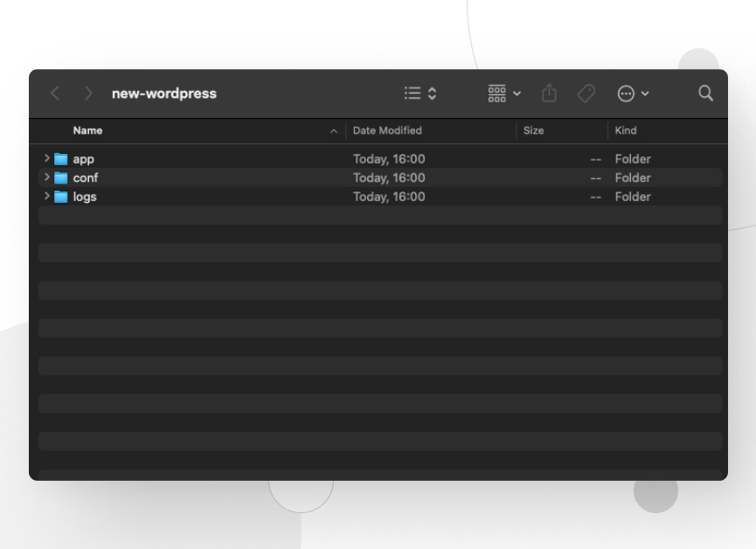Select the logs folder name
This screenshot has width=756, height=549.
pos(85,197)
